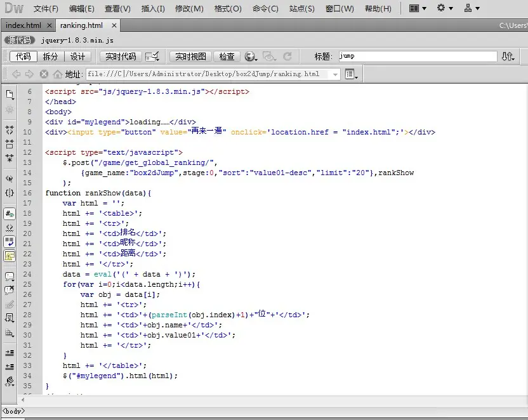Click the Apply Comment icon
The image size is (528, 420).
tap(10, 277)
